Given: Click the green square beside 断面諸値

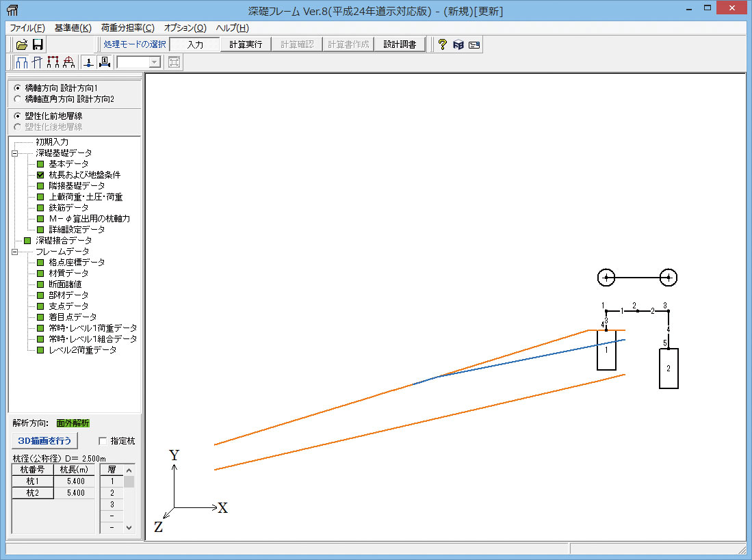Looking at the screenshot, I should pyautogui.click(x=40, y=284).
